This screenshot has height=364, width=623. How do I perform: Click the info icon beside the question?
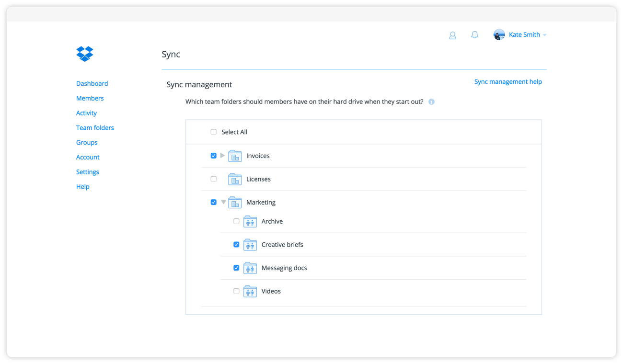(x=431, y=102)
